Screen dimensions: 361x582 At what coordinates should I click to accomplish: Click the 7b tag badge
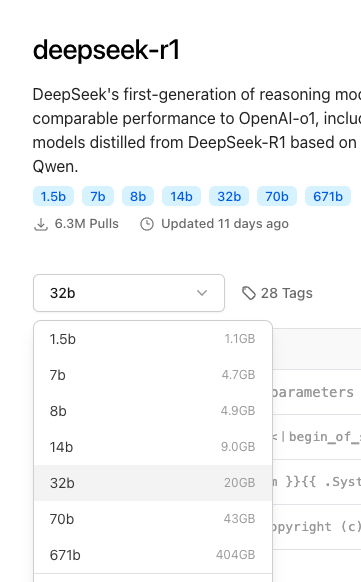tap(98, 196)
